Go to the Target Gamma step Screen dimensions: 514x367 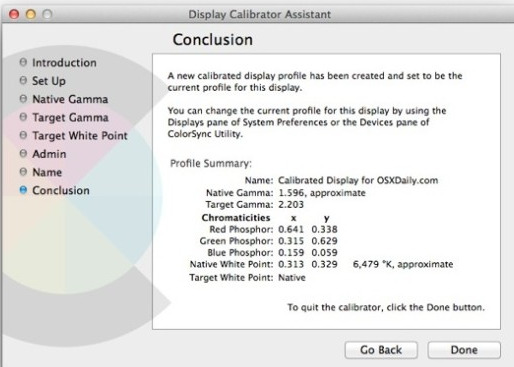pyautogui.click(x=70, y=117)
